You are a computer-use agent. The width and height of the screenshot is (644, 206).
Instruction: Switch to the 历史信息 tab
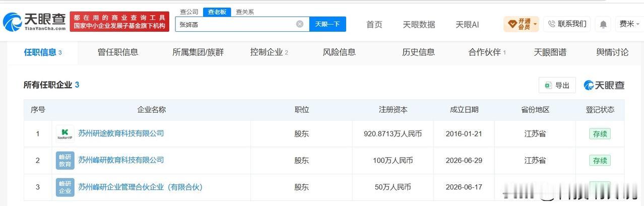pyautogui.click(x=418, y=52)
